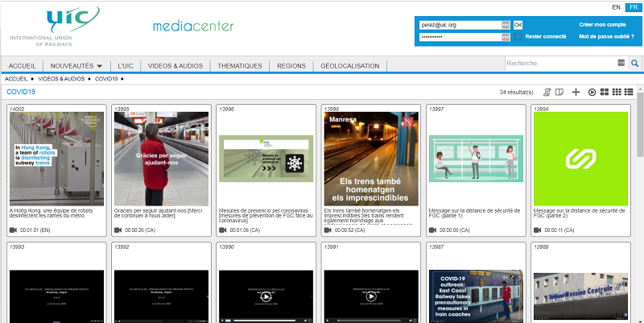
Task: Click the folded-page note icon in results toolbar
Action: coord(559,92)
